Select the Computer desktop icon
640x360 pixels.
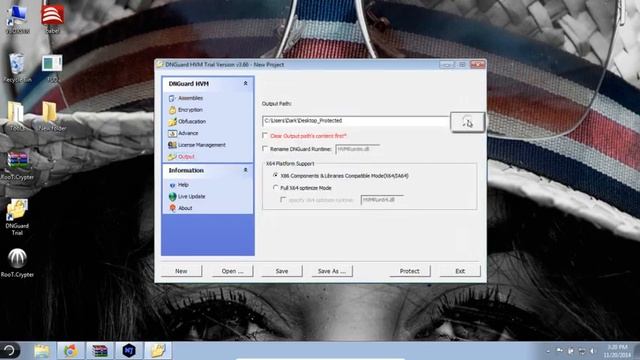tap(17, 19)
